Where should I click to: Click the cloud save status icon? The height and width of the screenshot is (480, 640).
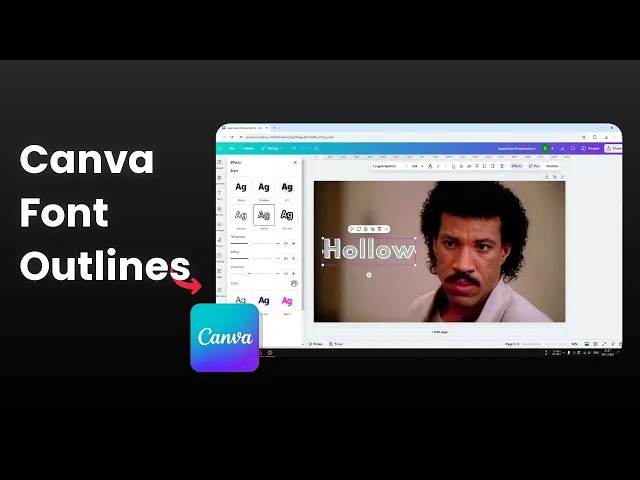point(316,149)
